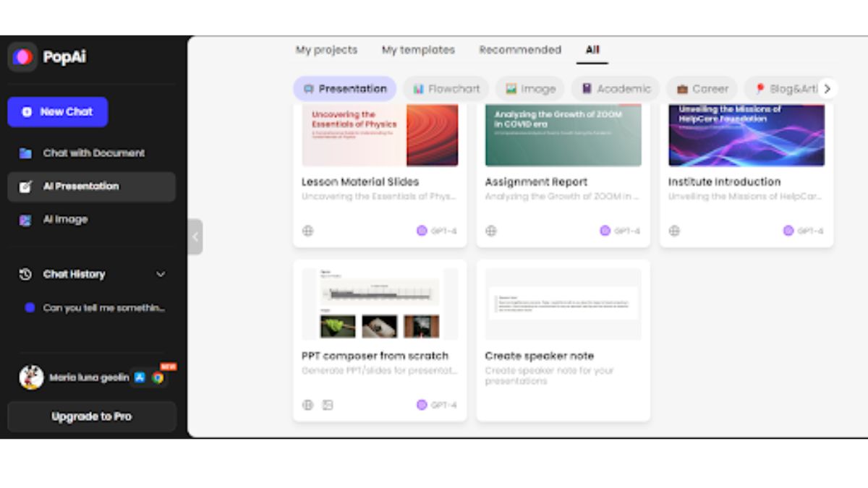Switch to the My projects tab
Image resolution: width=868 pixels, height=488 pixels.
[x=326, y=50]
